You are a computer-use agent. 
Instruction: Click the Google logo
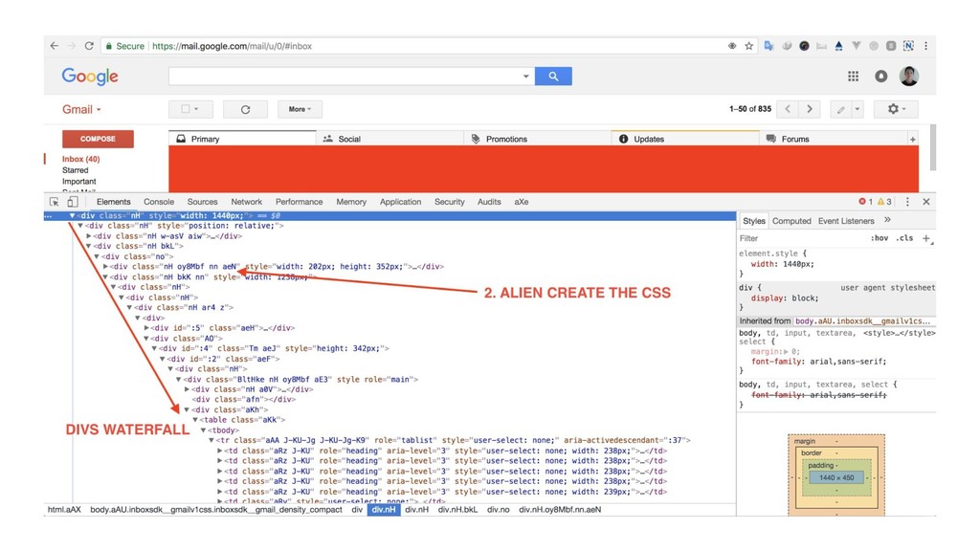pyautogui.click(x=90, y=77)
